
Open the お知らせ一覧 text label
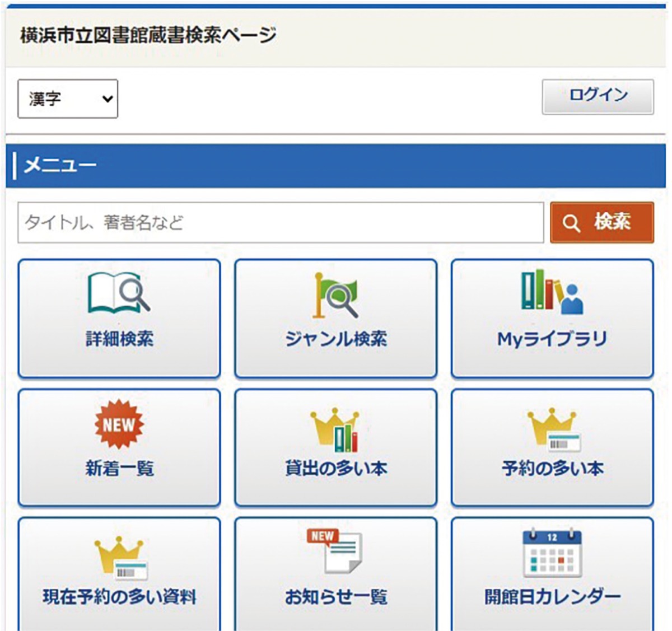(335, 597)
